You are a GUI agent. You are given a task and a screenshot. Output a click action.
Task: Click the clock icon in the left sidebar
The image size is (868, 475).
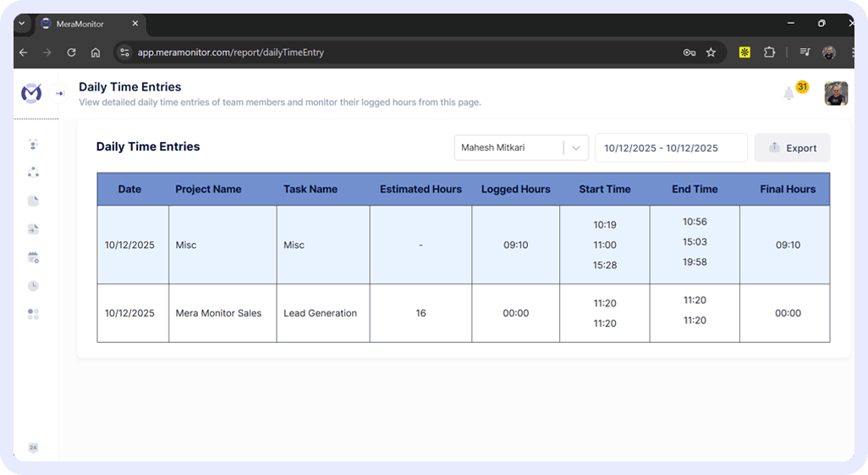click(x=33, y=286)
